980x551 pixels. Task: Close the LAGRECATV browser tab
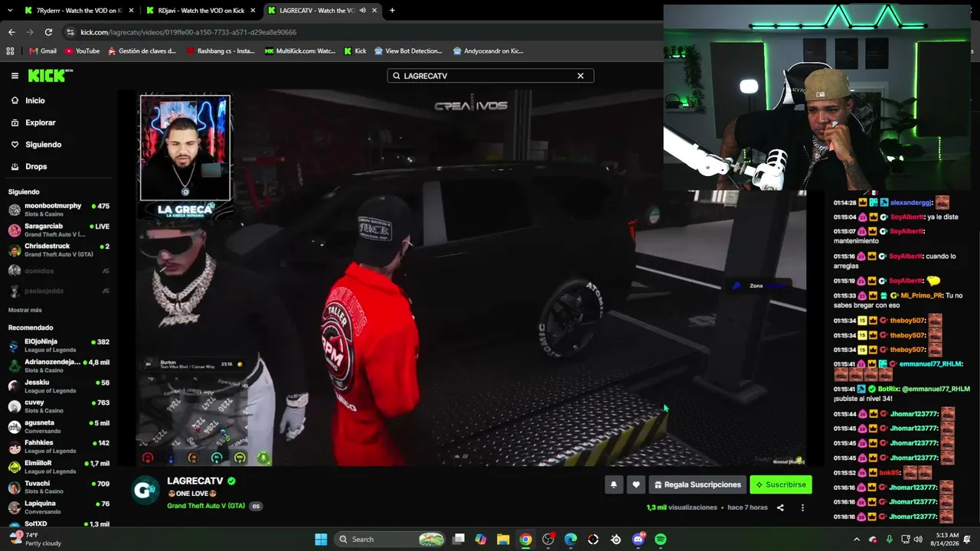click(374, 11)
